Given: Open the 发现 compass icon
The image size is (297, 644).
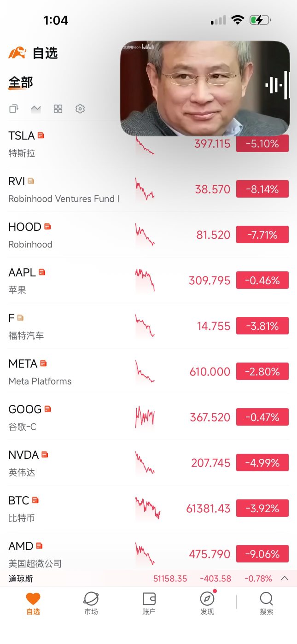Looking at the screenshot, I should tap(207, 604).
